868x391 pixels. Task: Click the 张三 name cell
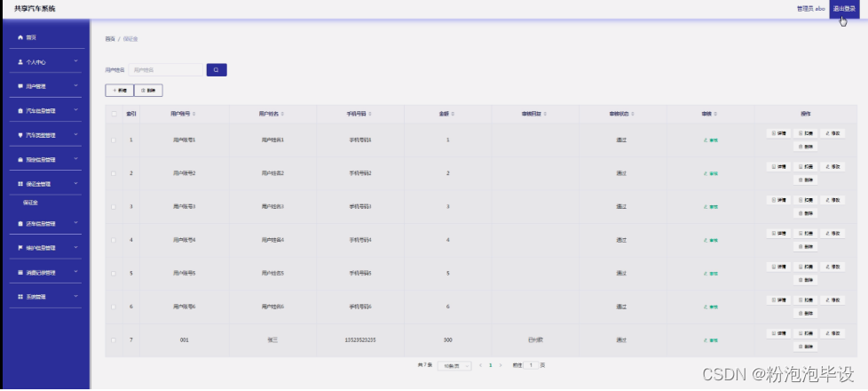point(272,340)
